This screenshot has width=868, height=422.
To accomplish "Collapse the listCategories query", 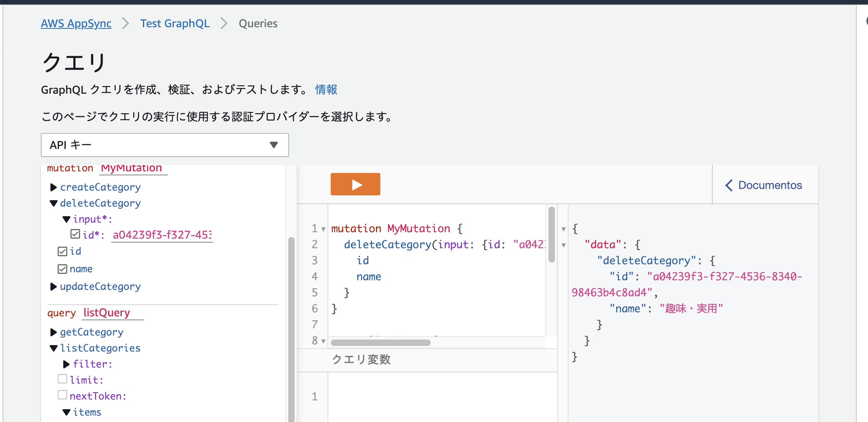I will pos(53,348).
